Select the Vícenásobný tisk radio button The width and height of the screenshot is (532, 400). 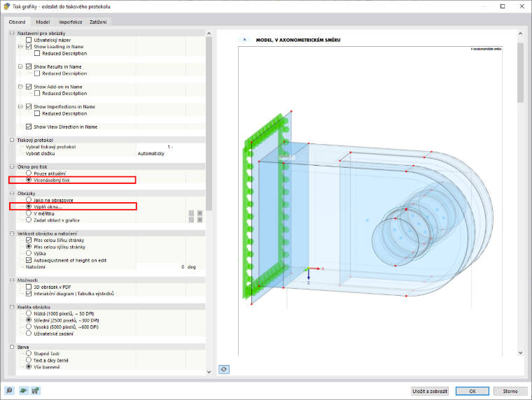coord(29,180)
